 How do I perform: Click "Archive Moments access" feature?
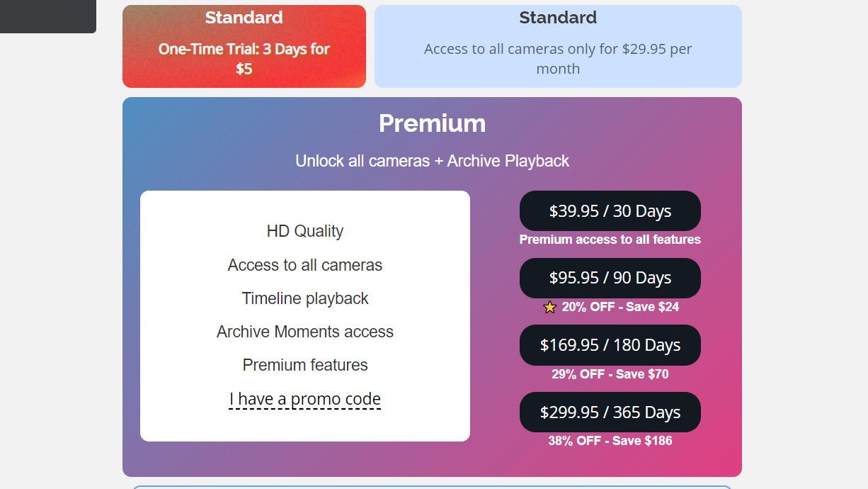[x=305, y=332]
